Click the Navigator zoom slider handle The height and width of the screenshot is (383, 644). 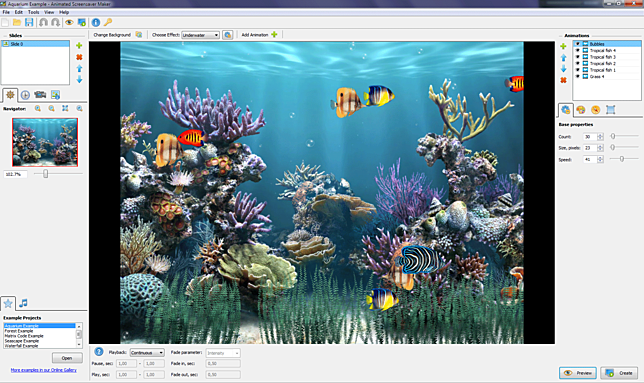click(46, 174)
